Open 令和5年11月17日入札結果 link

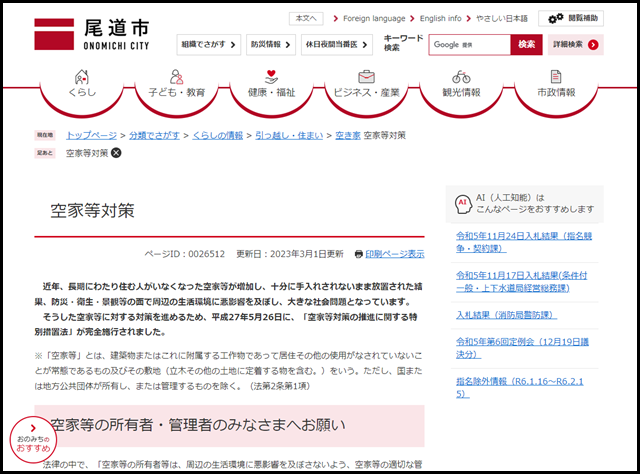tap(521, 282)
